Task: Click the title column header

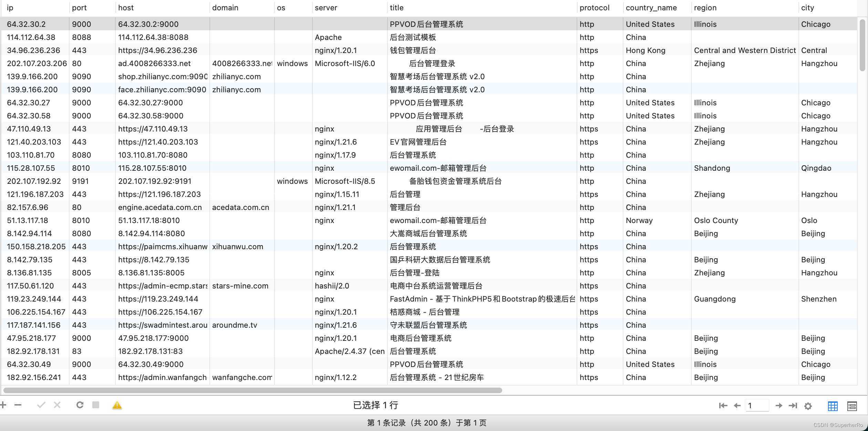Action: pos(397,8)
